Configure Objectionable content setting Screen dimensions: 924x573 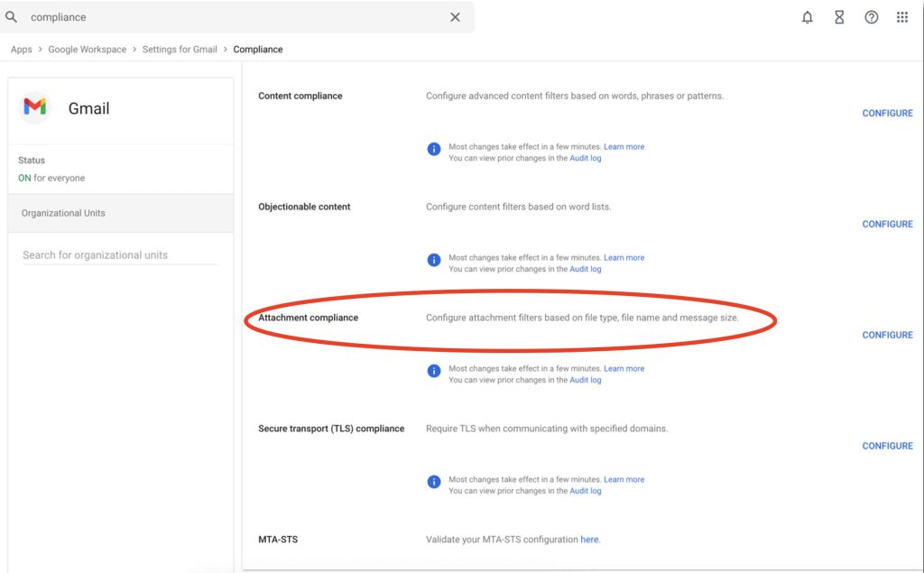tap(887, 224)
